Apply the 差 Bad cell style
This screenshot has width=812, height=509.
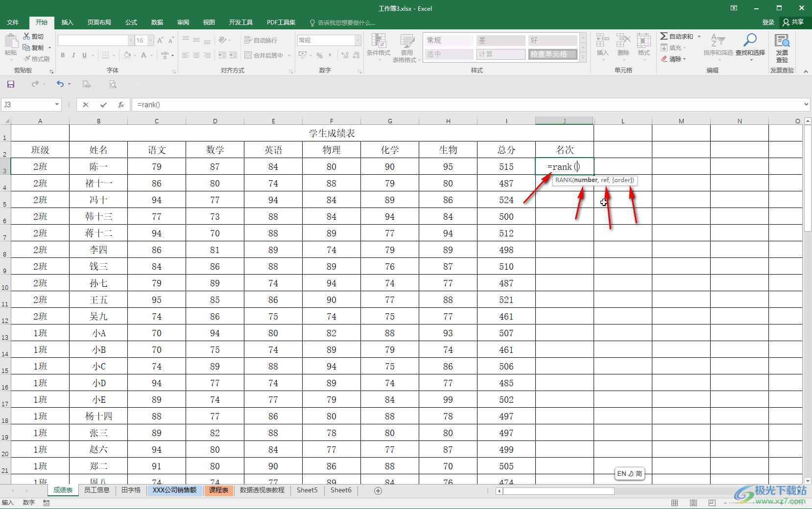[x=501, y=40]
